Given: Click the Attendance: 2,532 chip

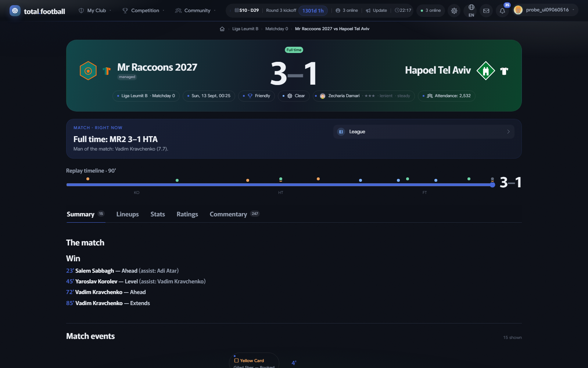Looking at the screenshot, I should pos(447,96).
